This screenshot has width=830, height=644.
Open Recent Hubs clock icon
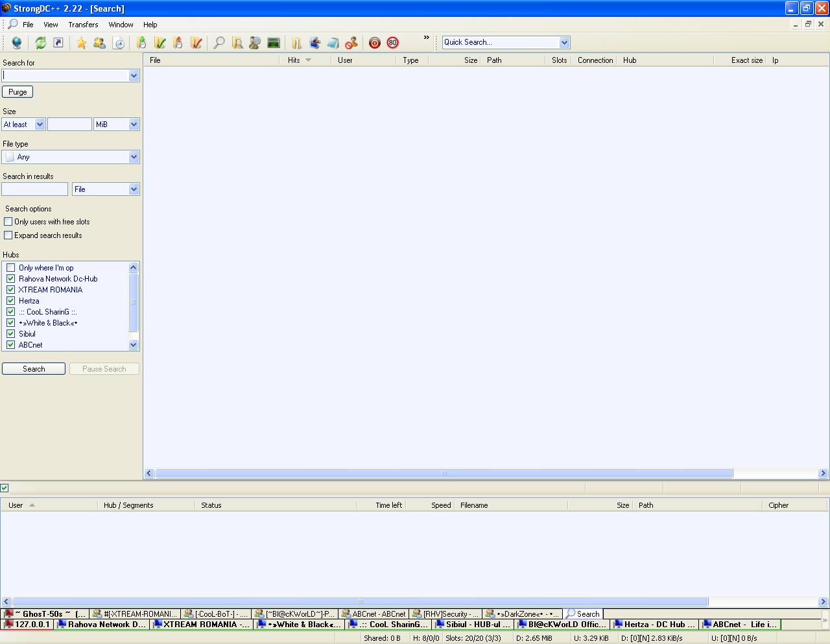click(x=119, y=43)
